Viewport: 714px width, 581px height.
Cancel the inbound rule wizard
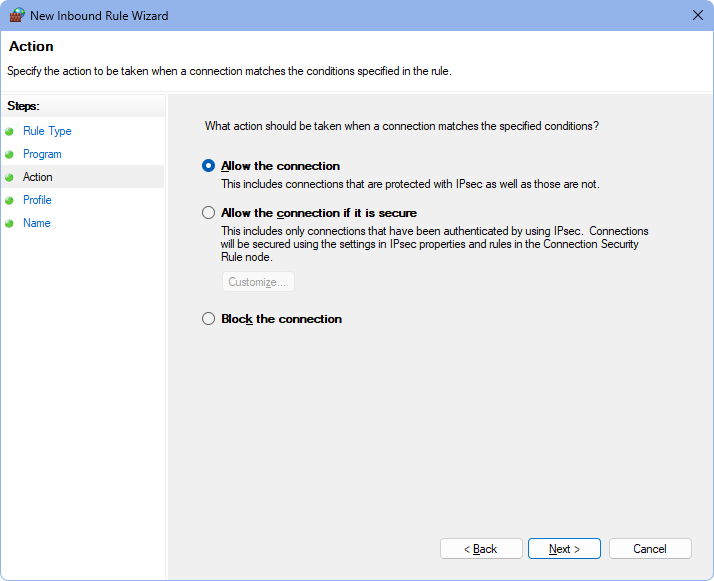650,549
